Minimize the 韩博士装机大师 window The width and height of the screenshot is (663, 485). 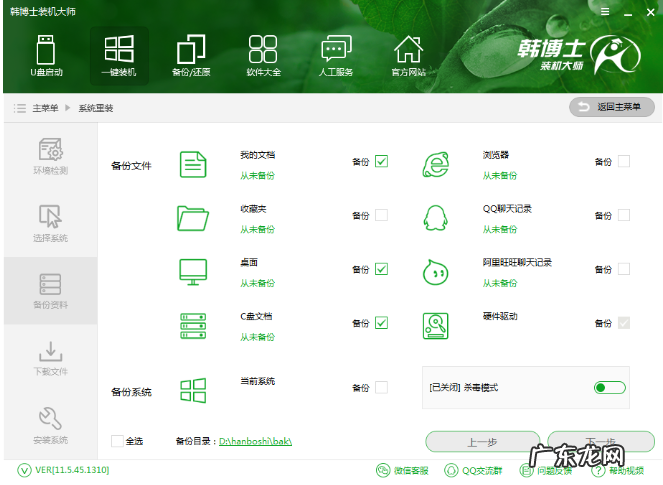pos(628,13)
